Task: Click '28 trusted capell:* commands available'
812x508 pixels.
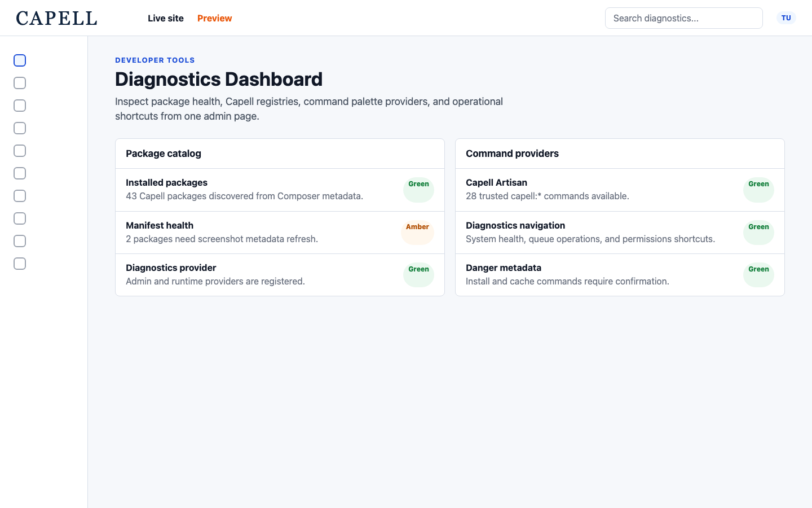Action: 548,196
